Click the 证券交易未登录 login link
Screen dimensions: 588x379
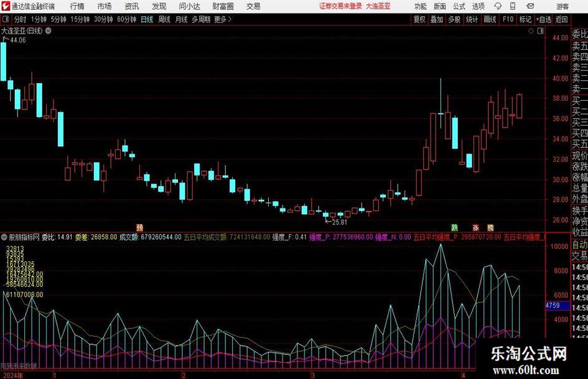(340, 6)
